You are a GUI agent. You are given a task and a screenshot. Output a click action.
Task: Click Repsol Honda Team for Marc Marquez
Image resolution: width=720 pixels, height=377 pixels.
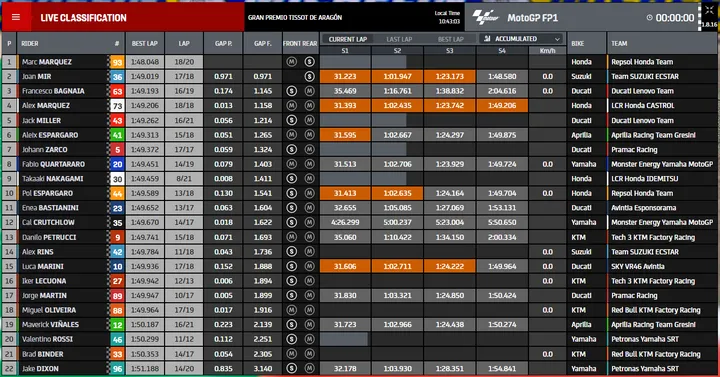[x=642, y=62]
